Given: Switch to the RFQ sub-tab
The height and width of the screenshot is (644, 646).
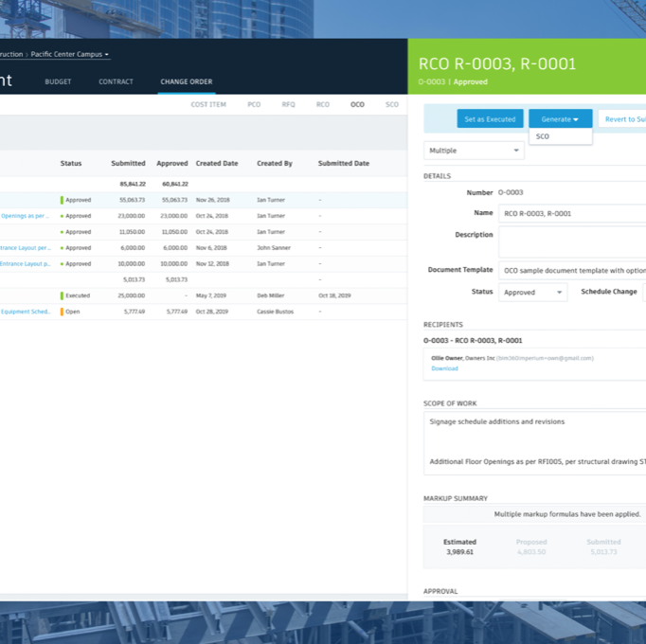Looking at the screenshot, I should pos(288,105).
